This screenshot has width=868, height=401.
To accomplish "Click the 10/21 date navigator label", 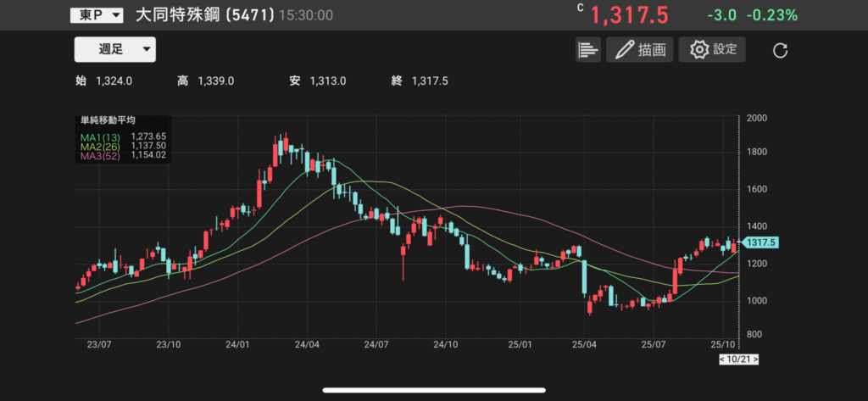I will pyautogui.click(x=737, y=360).
